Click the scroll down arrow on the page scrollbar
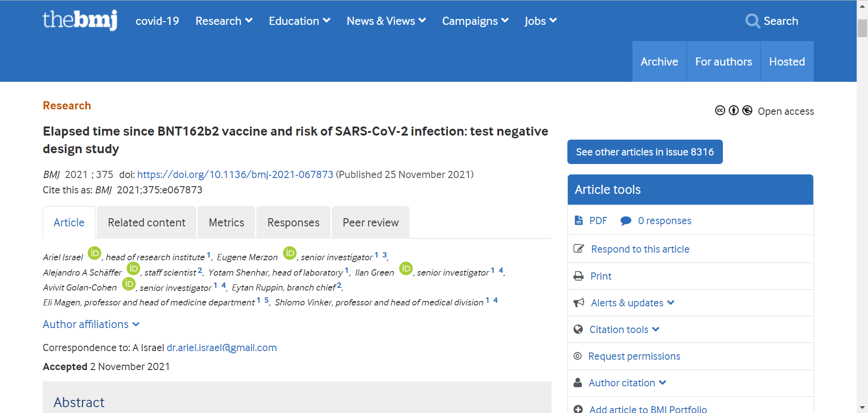Image resolution: width=868 pixels, height=413 pixels. point(863,408)
